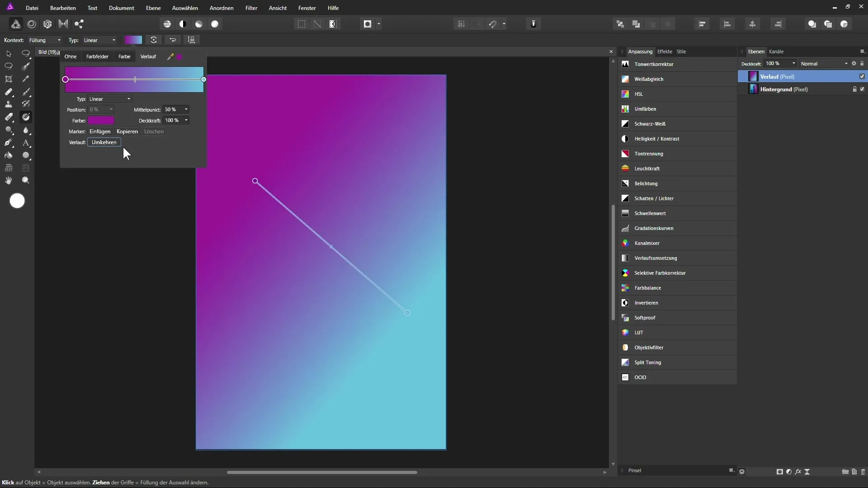Switch to the Farbfelder tab in popup
The image size is (868, 488).
pyautogui.click(x=97, y=56)
